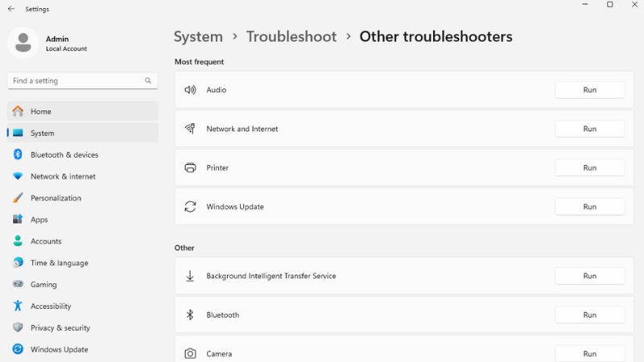Click the Accounts person icon
644x362 pixels.
tap(18, 241)
